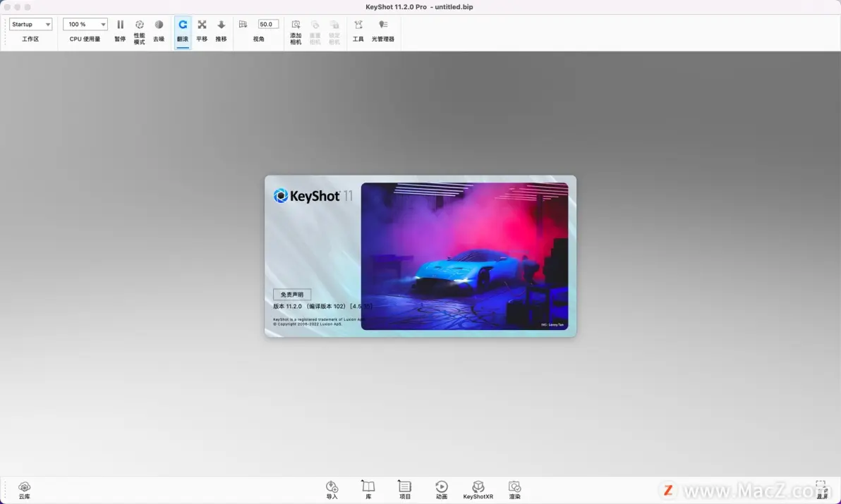Pause rendering with the 暂停 icon
The width and height of the screenshot is (841, 504).
click(120, 25)
